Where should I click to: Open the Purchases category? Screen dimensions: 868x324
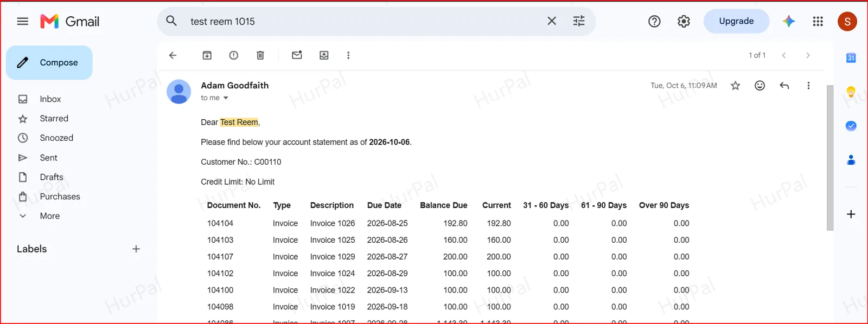tap(60, 197)
